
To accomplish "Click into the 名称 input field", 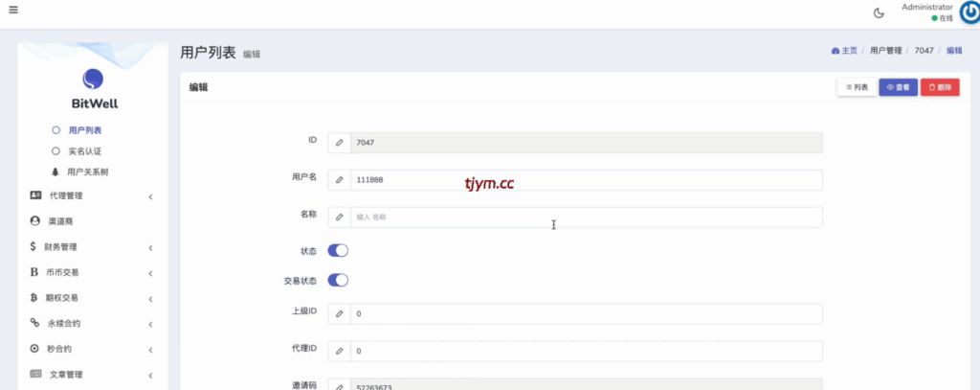I will tap(584, 218).
